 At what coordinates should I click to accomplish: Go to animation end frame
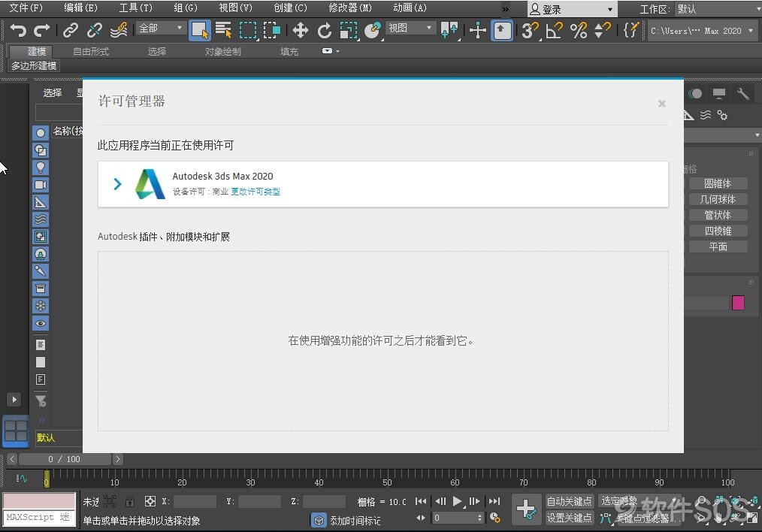[x=494, y=501]
